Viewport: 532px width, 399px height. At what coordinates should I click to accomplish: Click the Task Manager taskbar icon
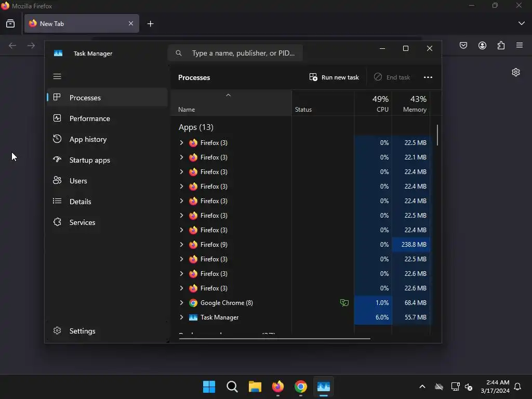pos(324,387)
